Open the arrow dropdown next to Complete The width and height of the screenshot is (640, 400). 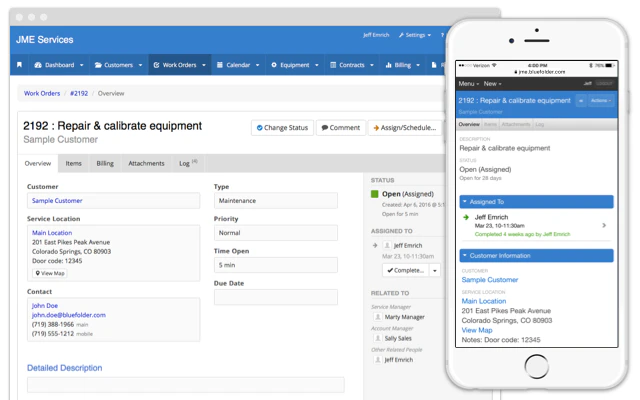click(x=435, y=270)
